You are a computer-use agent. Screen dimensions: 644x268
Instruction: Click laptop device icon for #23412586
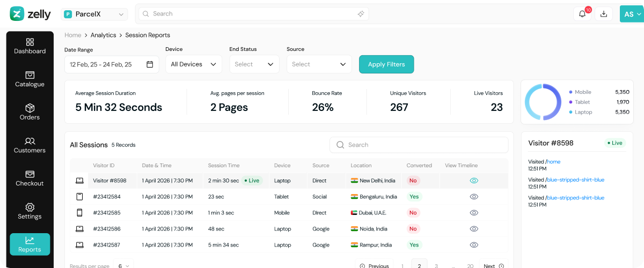click(x=79, y=229)
